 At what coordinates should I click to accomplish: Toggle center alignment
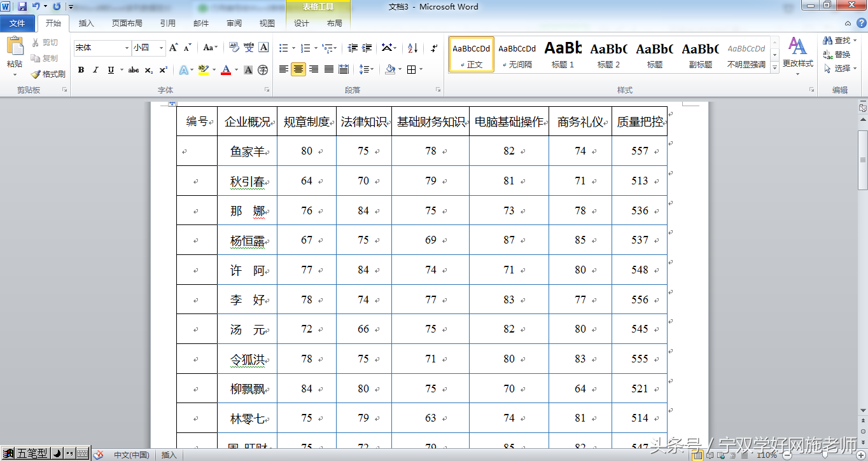point(298,69)
